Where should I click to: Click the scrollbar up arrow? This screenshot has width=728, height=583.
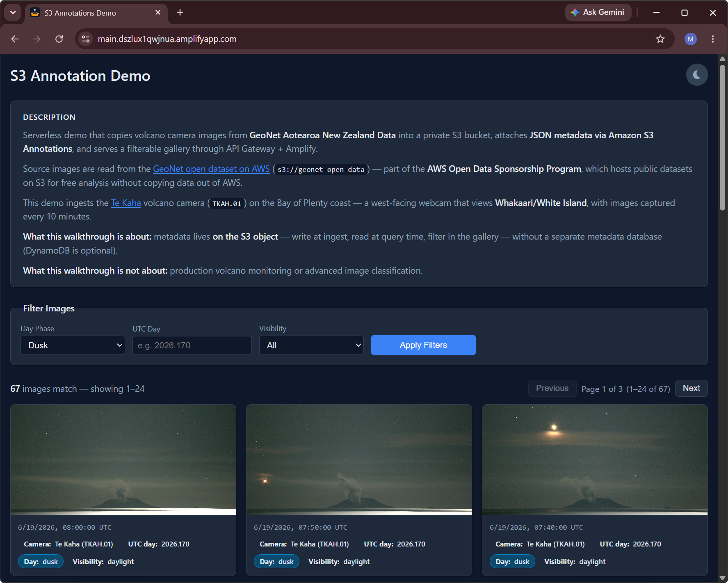click(x=723, y=59)
